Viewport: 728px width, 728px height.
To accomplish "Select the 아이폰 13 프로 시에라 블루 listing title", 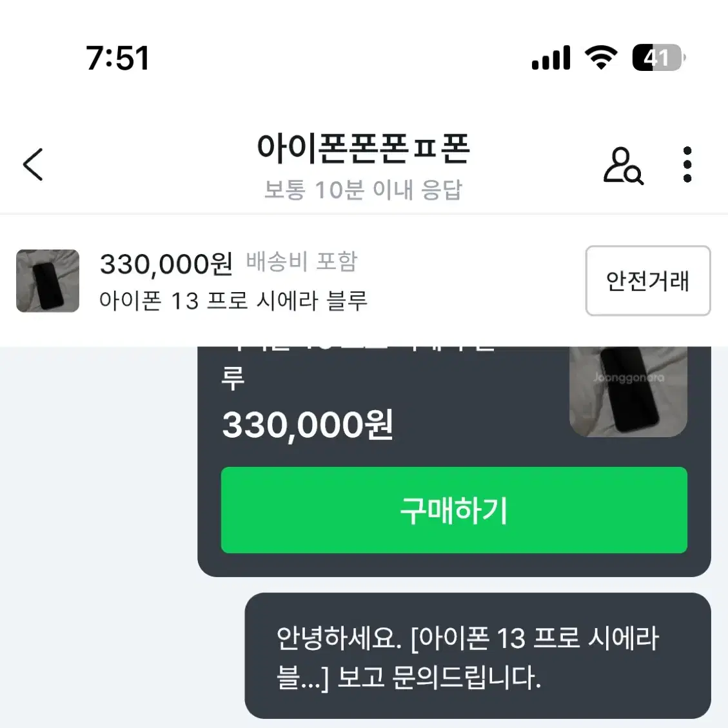I will point(233,301).
